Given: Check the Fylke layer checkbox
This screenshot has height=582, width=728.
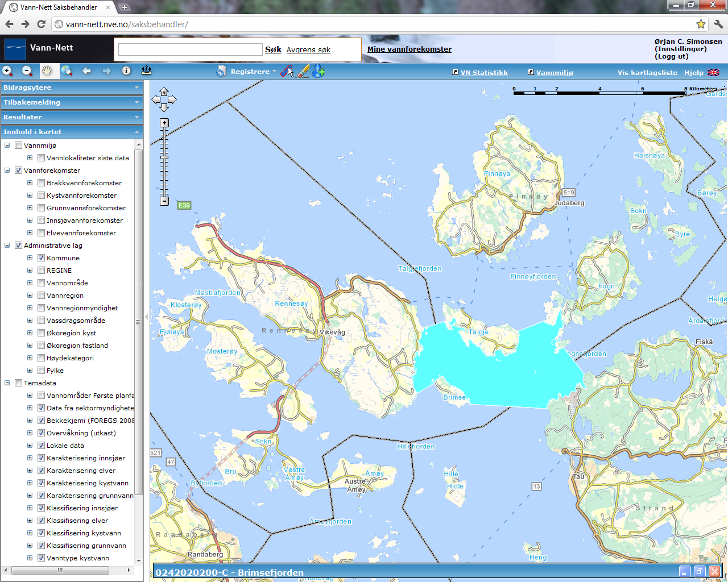Looking at the screenshot, I should [x=41, y=371].
